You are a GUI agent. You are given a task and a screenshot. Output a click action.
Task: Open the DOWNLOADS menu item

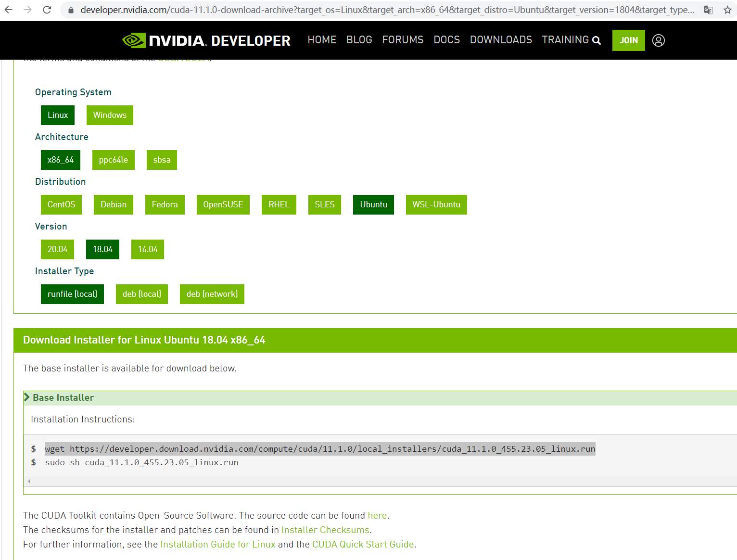pyautogui.click(x=501, y=40)
